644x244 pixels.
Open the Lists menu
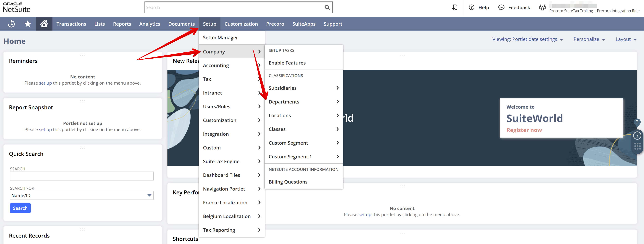(x=100, y=24)
